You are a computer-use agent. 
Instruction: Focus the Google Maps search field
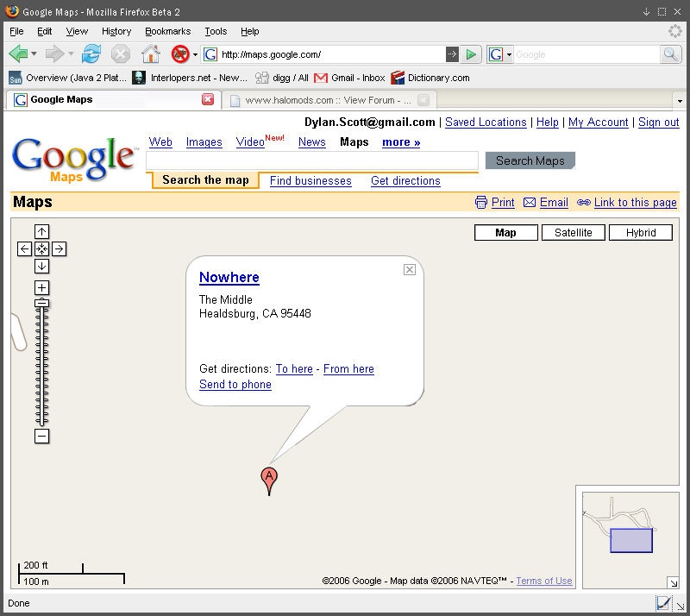[x=312, y=160]
